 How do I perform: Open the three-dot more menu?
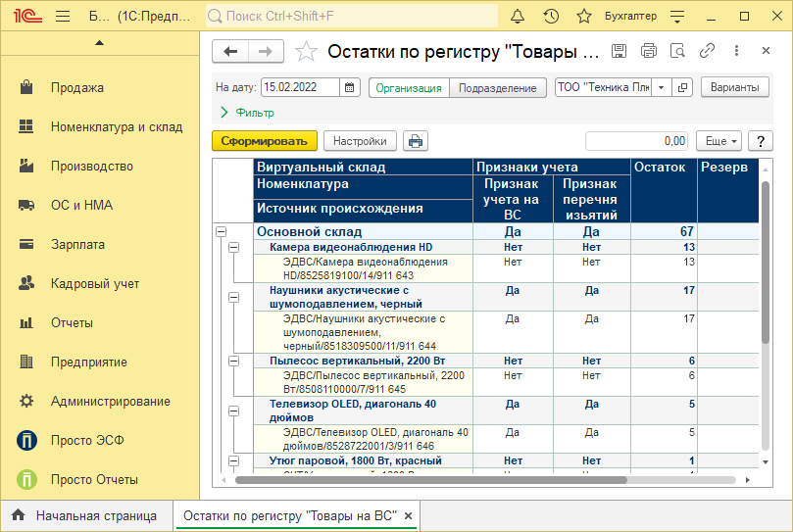pos(736,51)
